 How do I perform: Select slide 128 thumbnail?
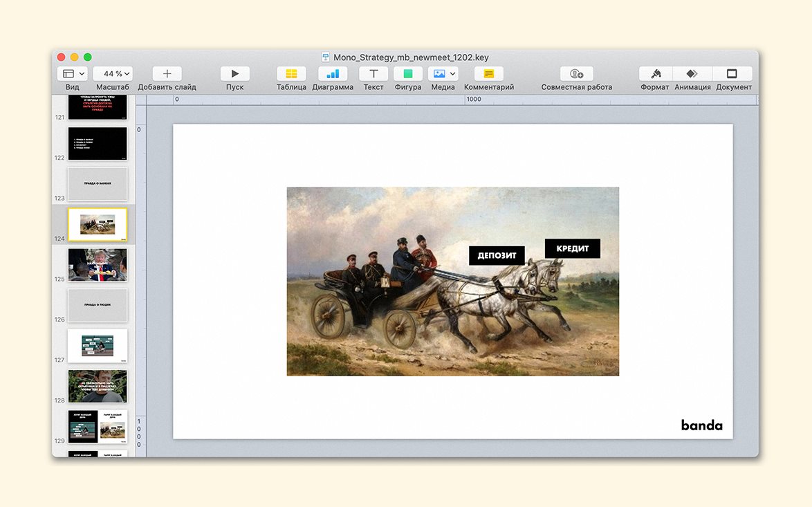click(98, 386)
